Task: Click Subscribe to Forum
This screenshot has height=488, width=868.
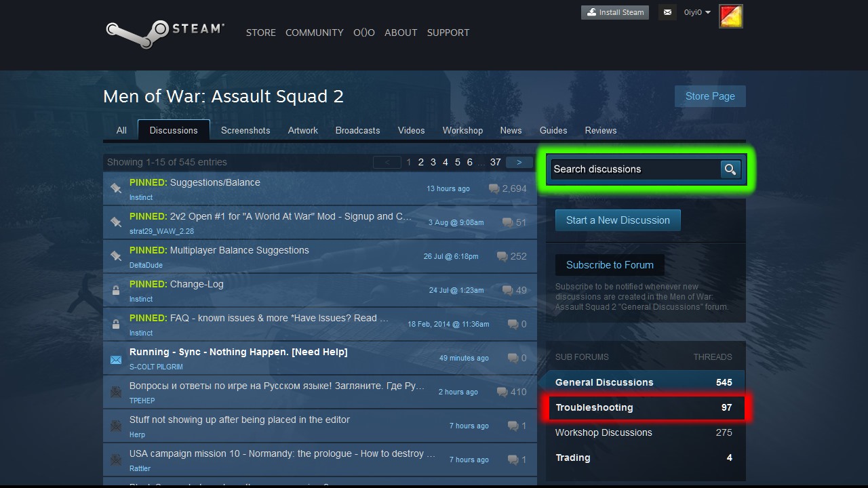Action: click(x=610, y=265)
